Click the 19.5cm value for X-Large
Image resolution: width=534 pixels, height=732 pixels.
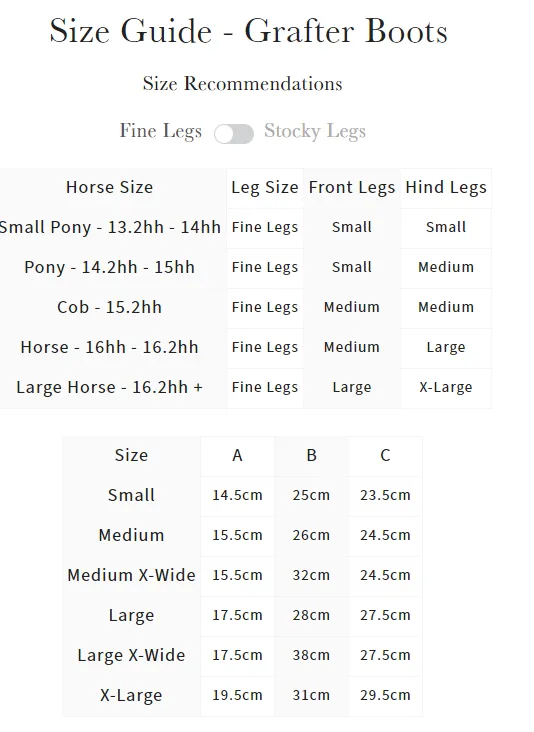(237, 695)
